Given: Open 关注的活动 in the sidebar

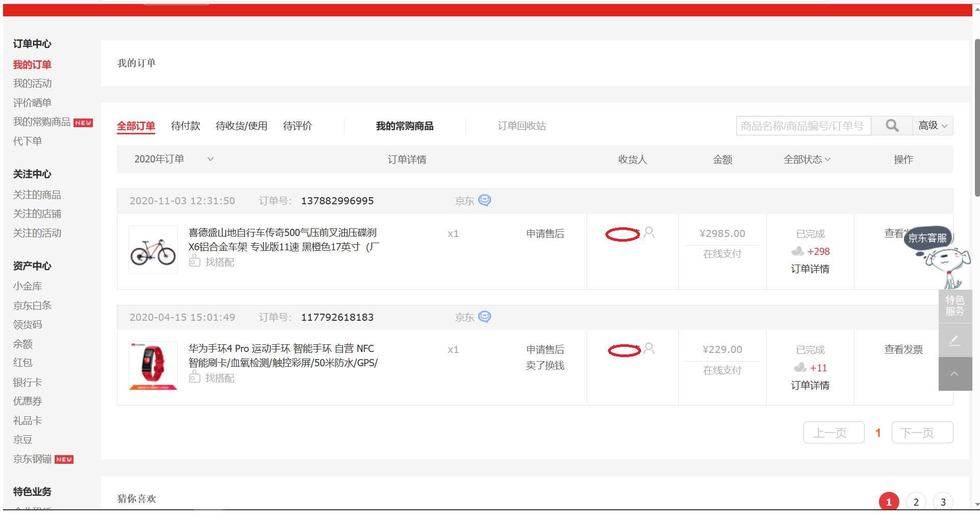Looking at the screenshot, I should click(x=37, y=233).
